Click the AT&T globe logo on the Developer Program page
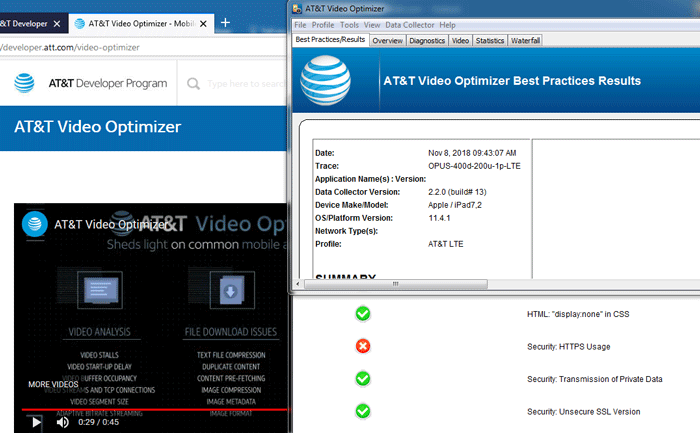700x433 pixels. click(x=26, y=83)
